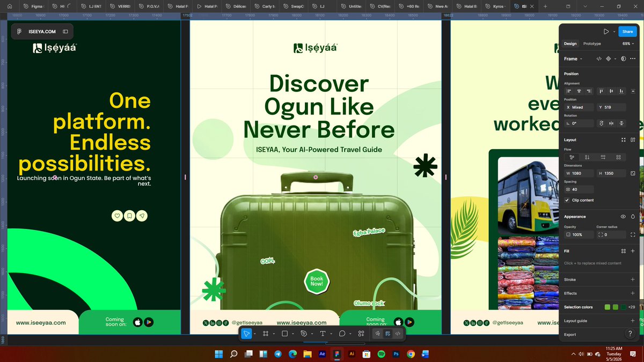Click the auto layout add icon

633,140
